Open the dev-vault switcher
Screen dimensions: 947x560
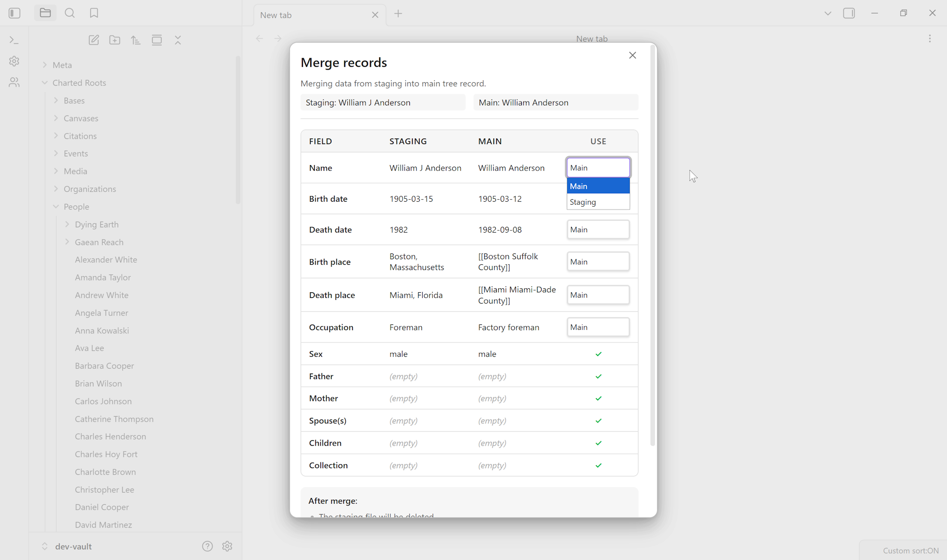[67, 546]
